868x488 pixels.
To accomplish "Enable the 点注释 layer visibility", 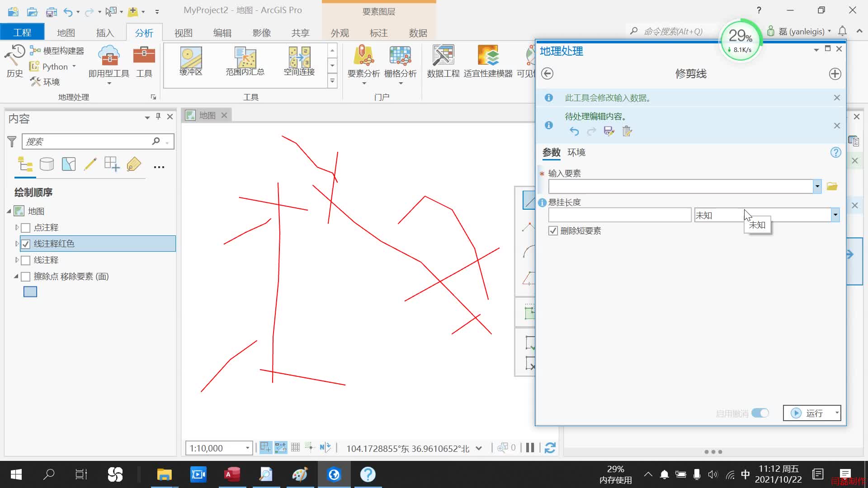I will click(26, 228).
